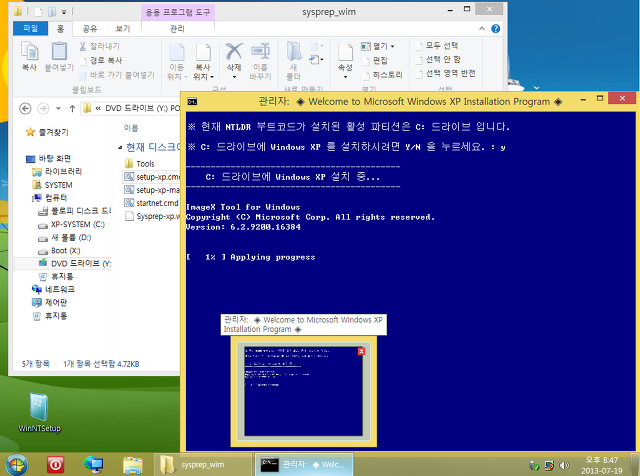Click Paste shortcut in the ribbon
The width and height of the screenshot is (640, 476).
[117, 75]
